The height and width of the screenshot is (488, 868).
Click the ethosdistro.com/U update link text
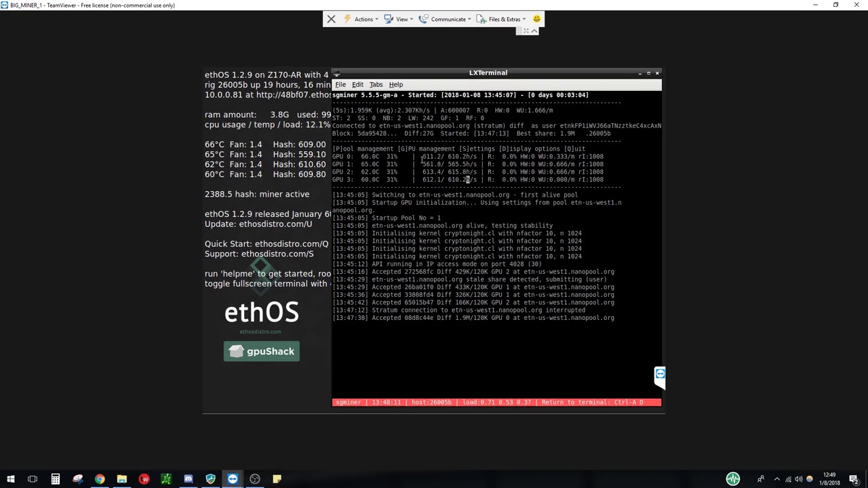(x=275, y=224)
